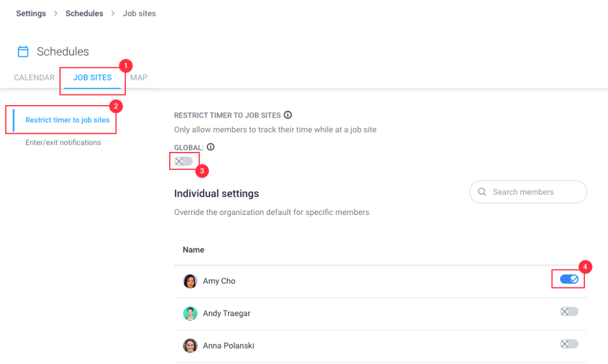Viewport: 608px width, 364px height.
Task: Select Restrict timer to job sites
Action: coord(67,120)
